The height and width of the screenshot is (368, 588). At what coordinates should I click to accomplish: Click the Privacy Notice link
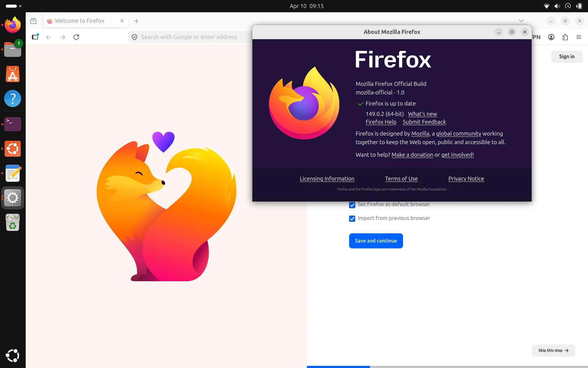tap(466, 178)
